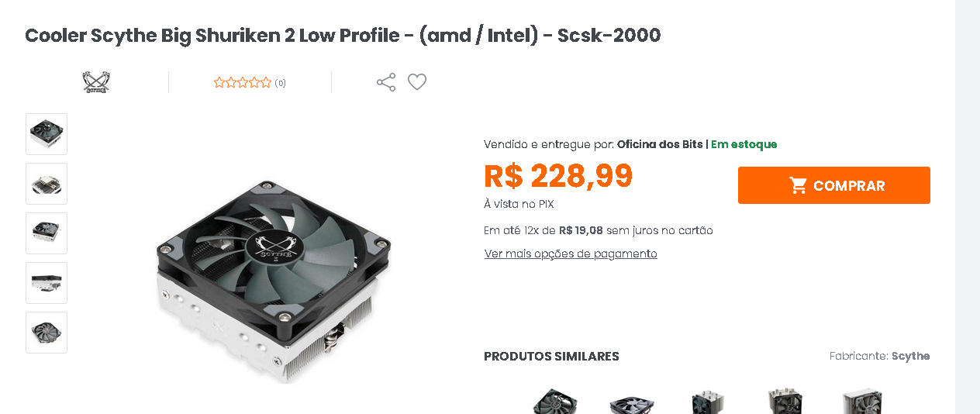Click the review count (0)
This screenshot has width=980, height=414.
coord(280,83)
